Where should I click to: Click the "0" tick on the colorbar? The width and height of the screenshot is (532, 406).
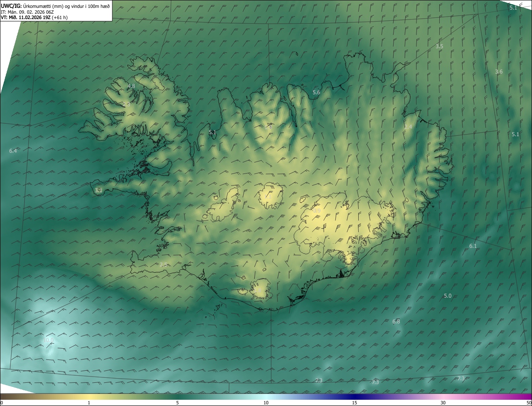click(x=2, y=403)
